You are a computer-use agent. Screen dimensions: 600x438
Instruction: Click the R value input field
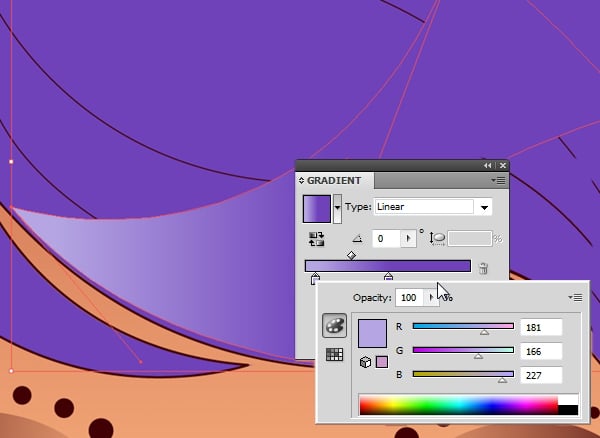(541, 327)
